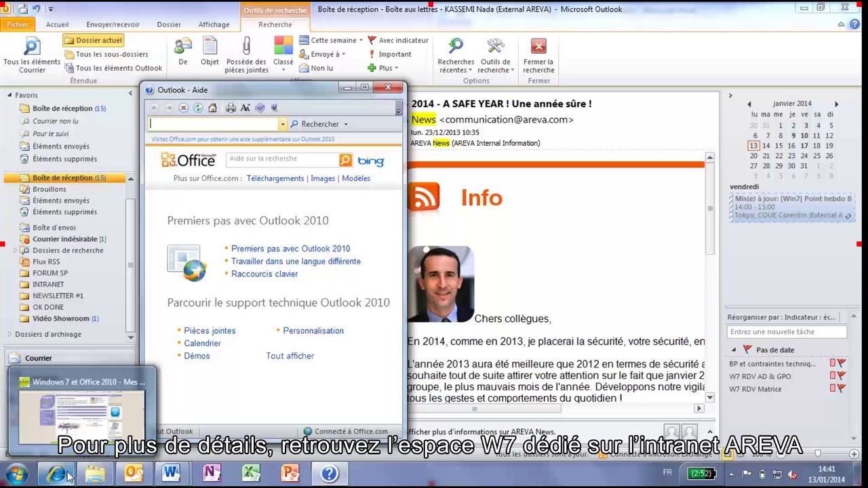Stop loading in Outlook Aide toolbar
Image resolution: width=868 pixels, height=488 pixels.
tap(183, 108)
